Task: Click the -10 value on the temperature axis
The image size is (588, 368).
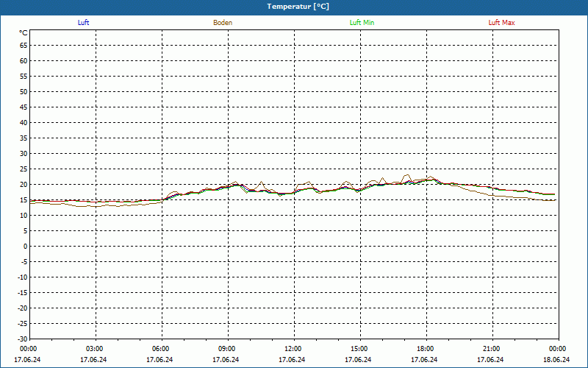Action: click(23, 277)
